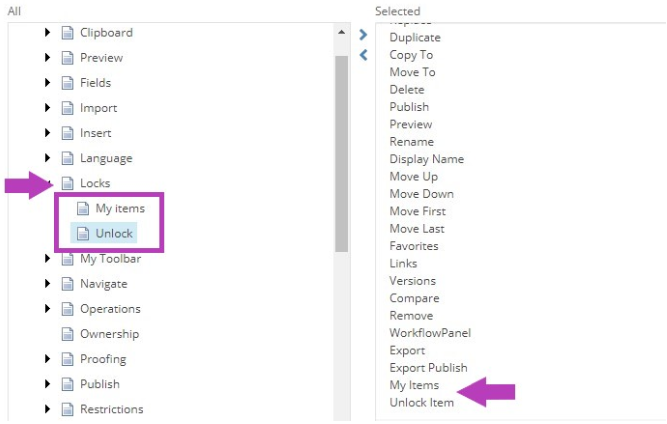Select Unlock Item in the Selected list

click(421, 403)
